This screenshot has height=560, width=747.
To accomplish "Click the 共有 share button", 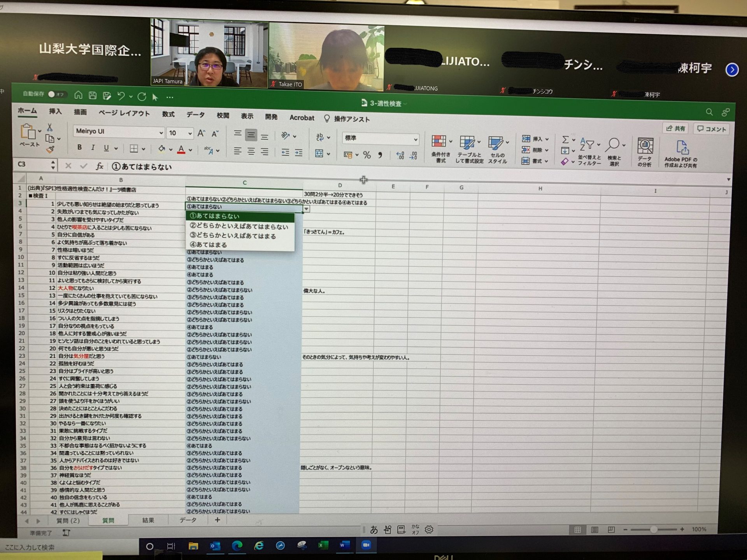I will (675, 128).
